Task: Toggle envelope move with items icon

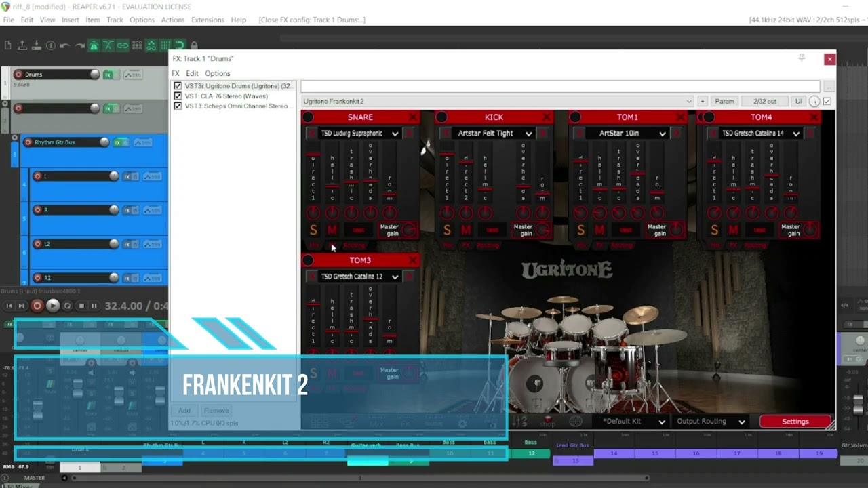Action: pos(151,45)
